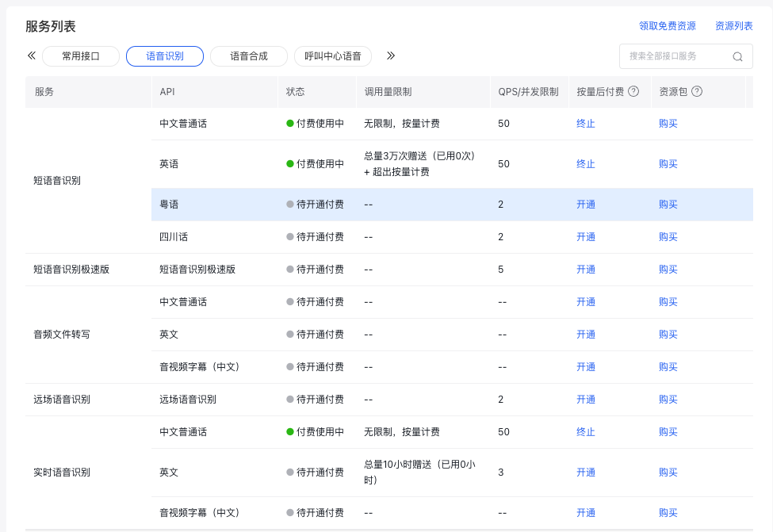
Task: Show more tabs with right double-chevron
Action: tap(390, 55)
